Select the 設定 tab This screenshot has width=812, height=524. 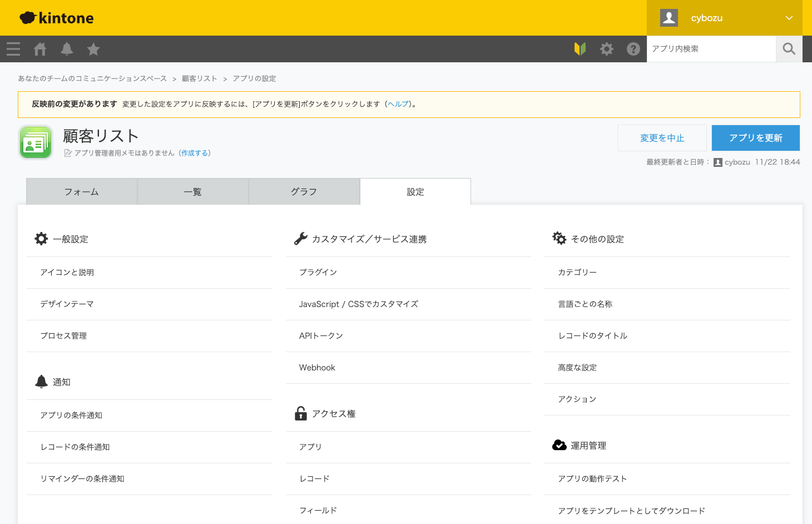point(415,191)
